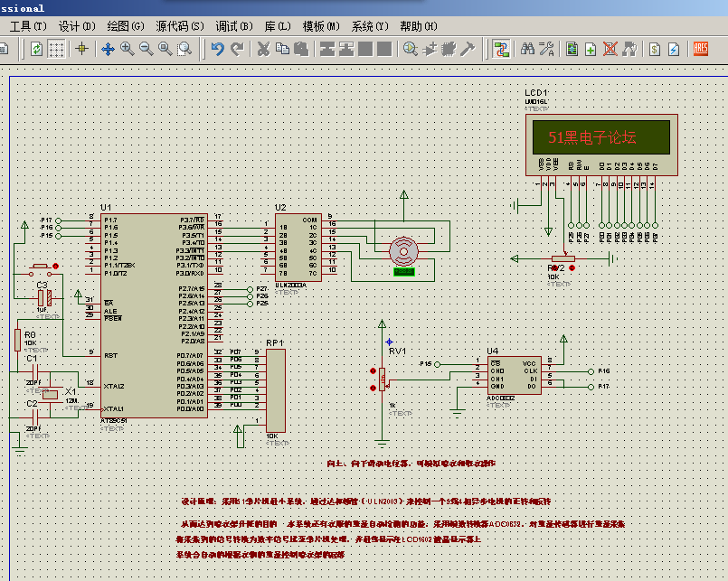This screenshot has width=728, height=581.
Task: Click the P15 terminal near U4 CS
Action: (437, 364)
